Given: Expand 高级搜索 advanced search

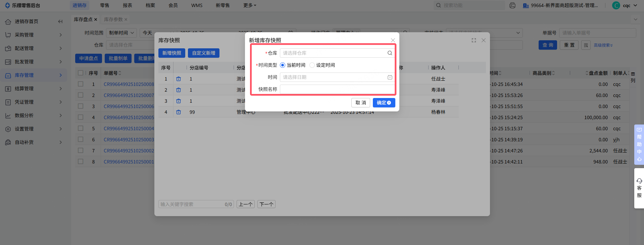Looking at the screenshot, I should [x=603, y=45].
